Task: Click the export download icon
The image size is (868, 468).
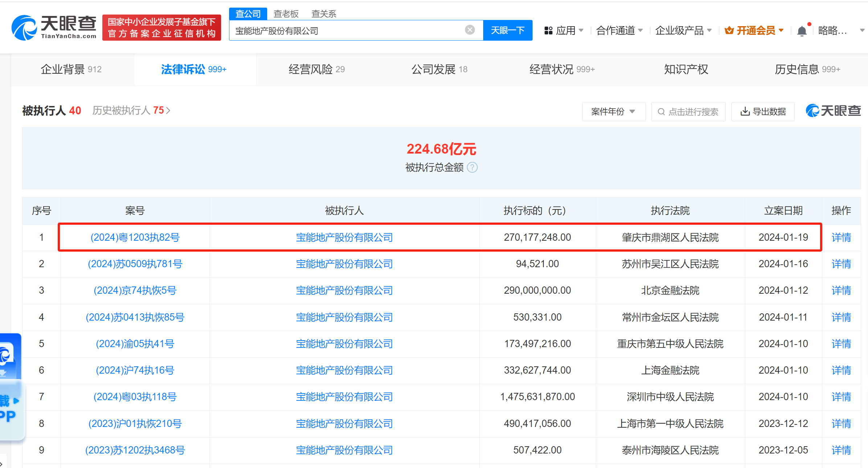Action: coord(745,111)
